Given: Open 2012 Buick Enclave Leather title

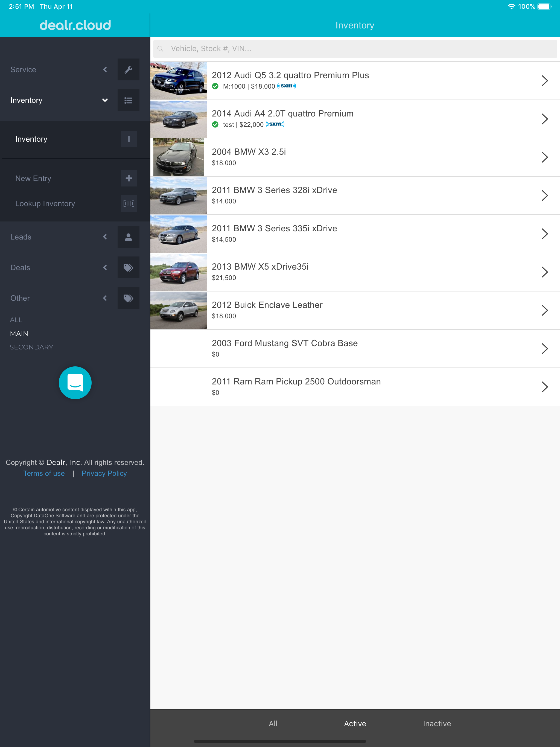Looking at the screenshot, I should [267, 305].
